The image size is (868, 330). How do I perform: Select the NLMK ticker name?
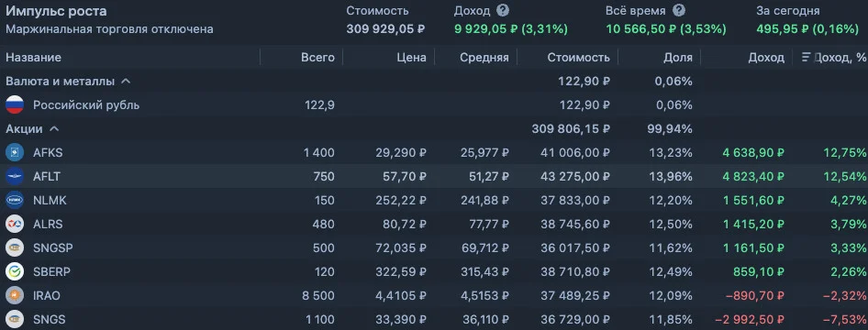coord(50,200)
